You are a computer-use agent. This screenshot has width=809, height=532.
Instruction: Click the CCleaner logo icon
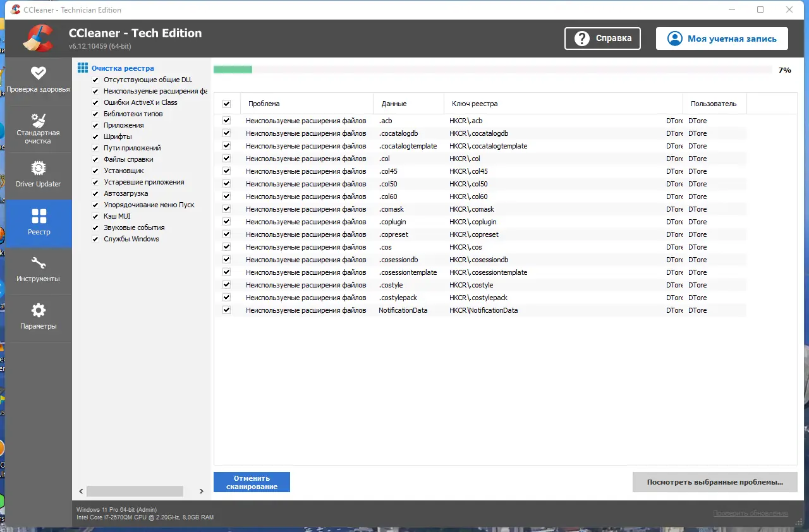click(x=37, y=38)
